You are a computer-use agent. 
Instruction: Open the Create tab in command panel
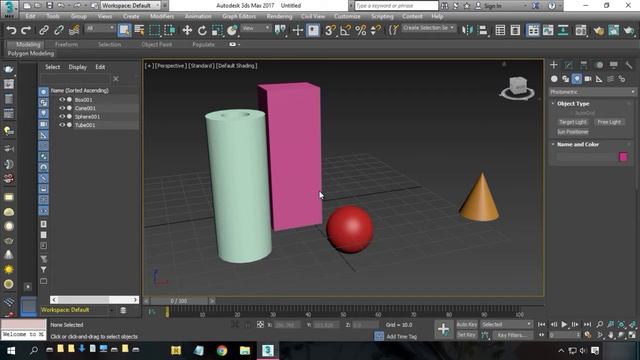point(554,65)
